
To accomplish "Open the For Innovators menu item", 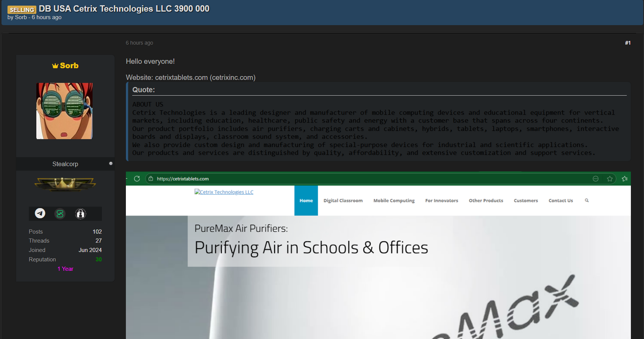I will [441, 201].
